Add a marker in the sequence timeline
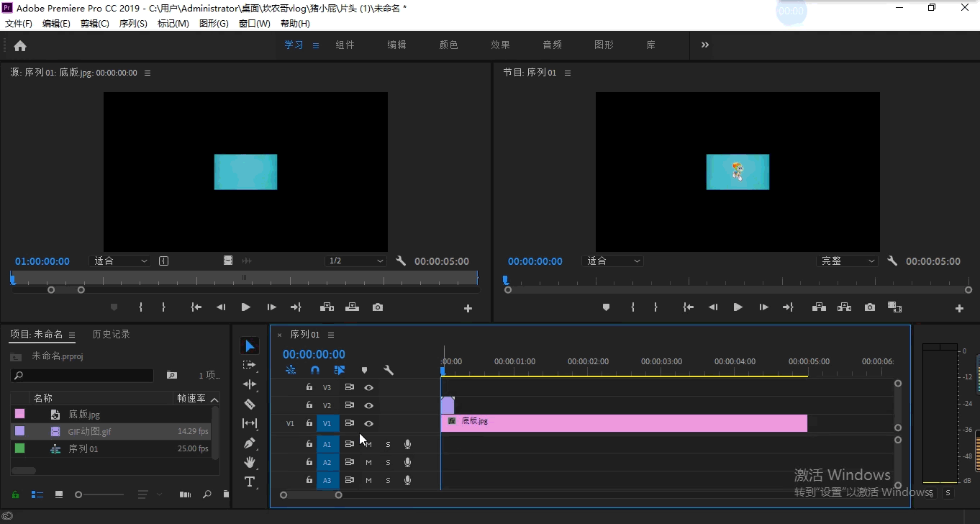The image size is (980, 524). (x=364, y=370)
